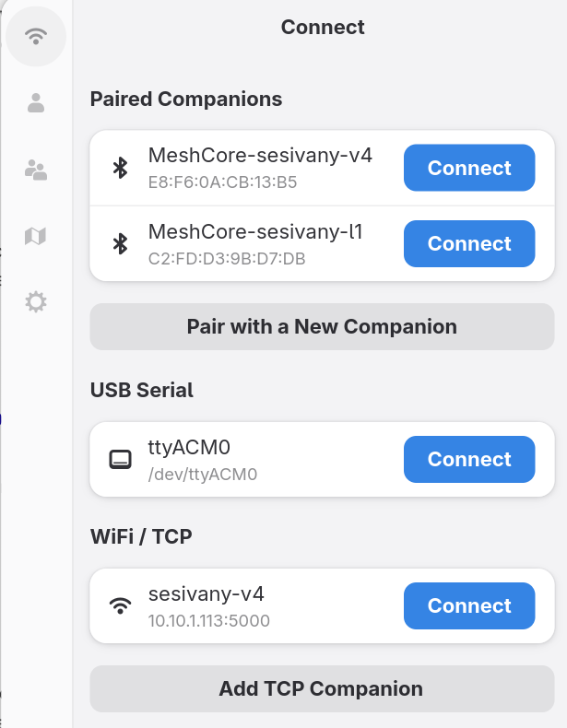The width and height of the screenshot is (567, 728).
Task: Click Bluetooth icon beside MeshCore-sesivany-v4
Action: (119, 168)
